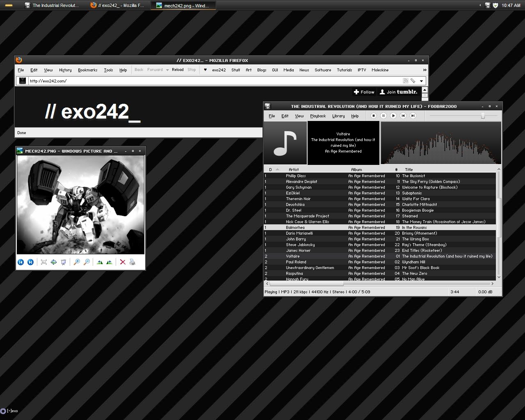Select Voltaire track in playlist

click(x=380, y=256)
